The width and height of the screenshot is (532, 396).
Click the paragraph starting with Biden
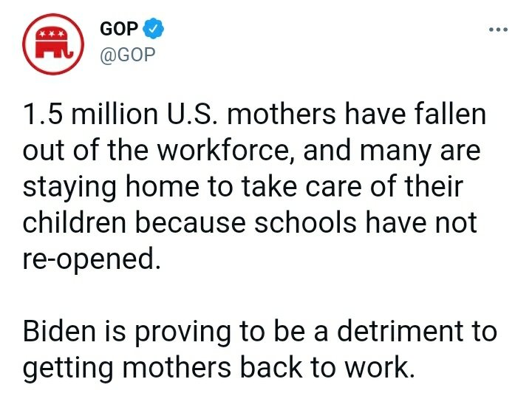point(260,349)
